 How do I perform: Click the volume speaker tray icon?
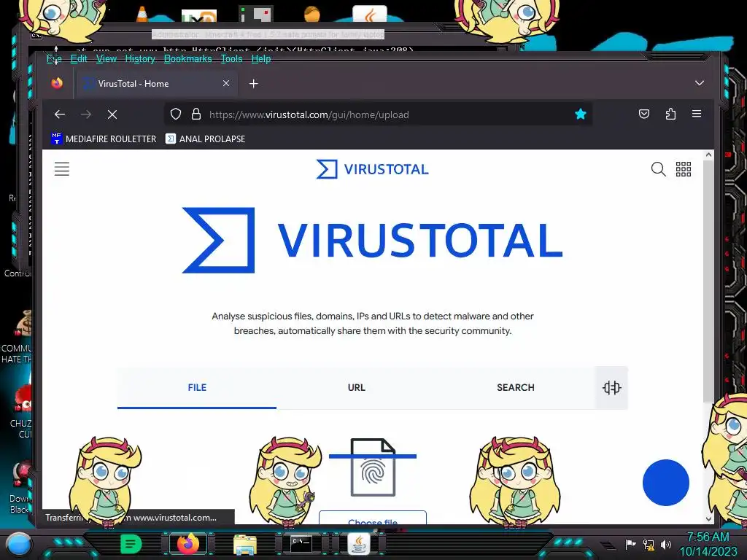[x=665, y=544]
